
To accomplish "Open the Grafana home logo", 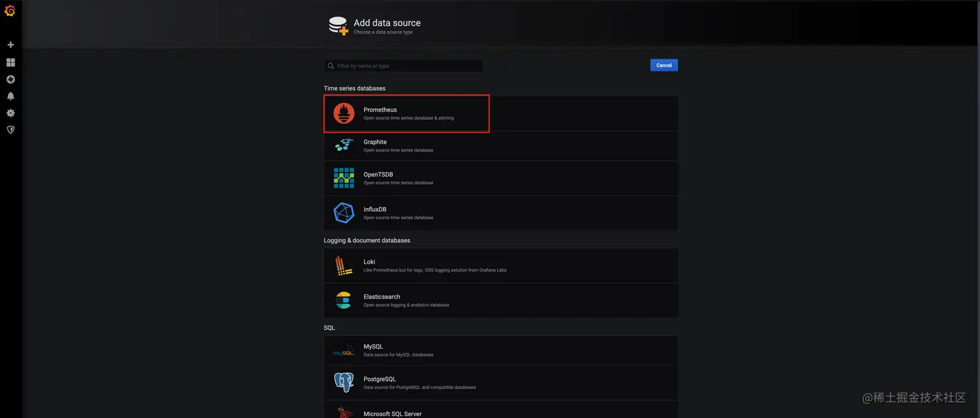I will point(10,10).
